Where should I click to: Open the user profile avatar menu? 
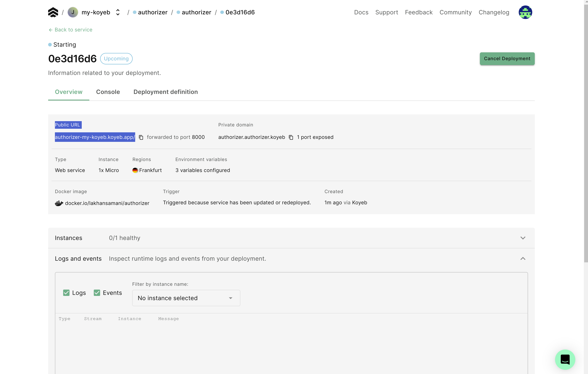(x=525, y=12)
